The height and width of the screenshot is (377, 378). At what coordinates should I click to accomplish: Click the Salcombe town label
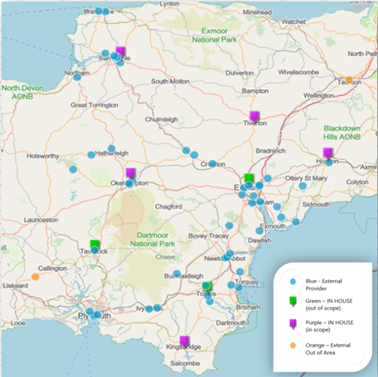[x=185, y=363]
